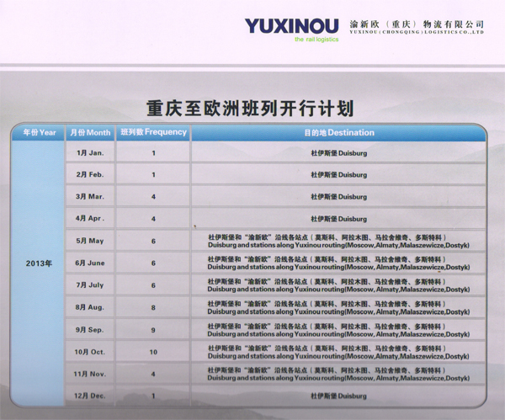This screenshot has height=420, width=505.
Task: Click the frequency value in the Jan. row
Action: [154, 153]
